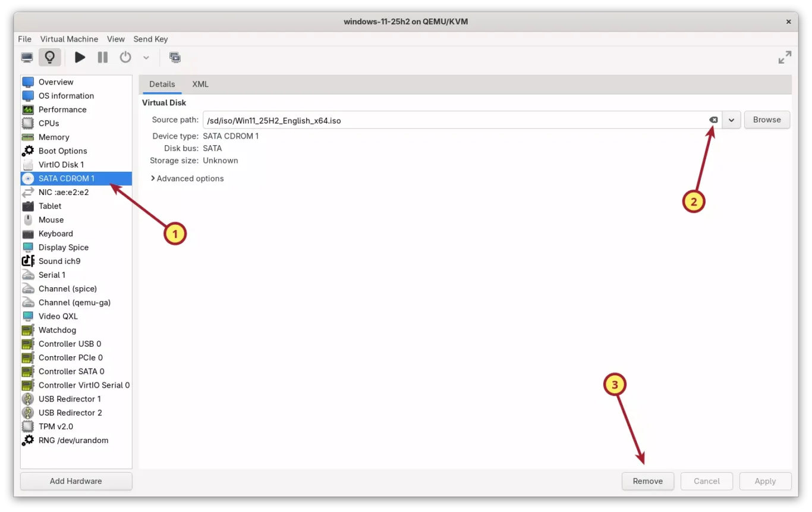Viewport: 812px width, 512px height.
Task: Shut down the virtual machine
Action: (125, 57)
